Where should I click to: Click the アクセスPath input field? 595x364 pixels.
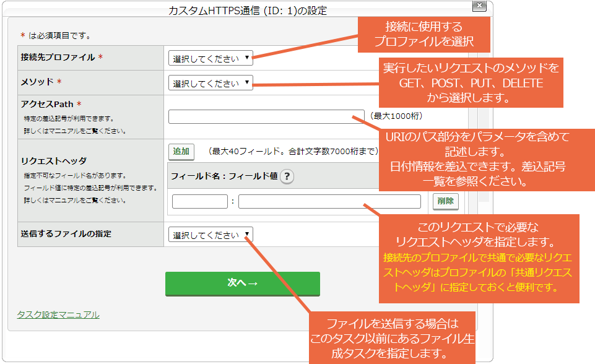pos(266,116)
